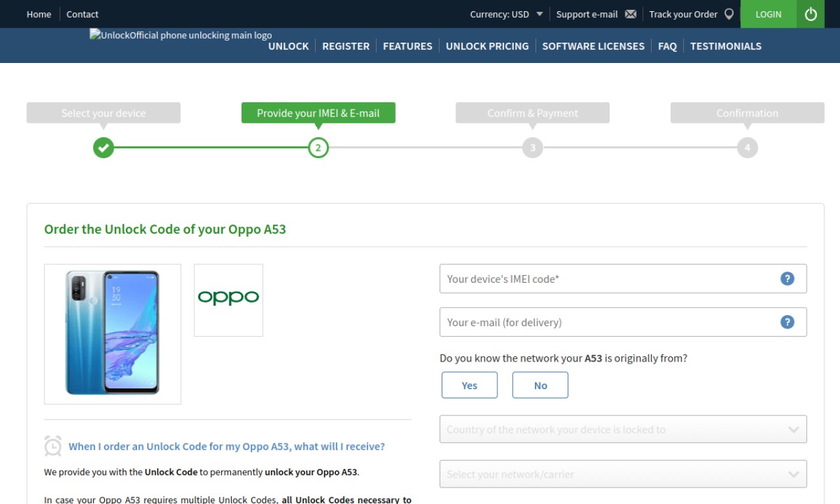Click the step 3 circle on progress bar
Screen dimensions: 840x504
point(533,148)
